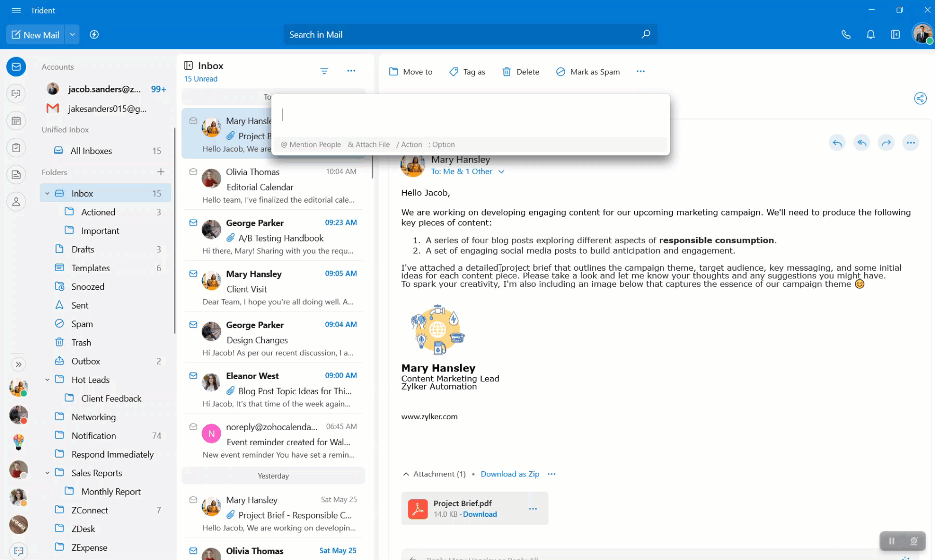Collapse the Hot Leads folder

(x=47, y=380)
